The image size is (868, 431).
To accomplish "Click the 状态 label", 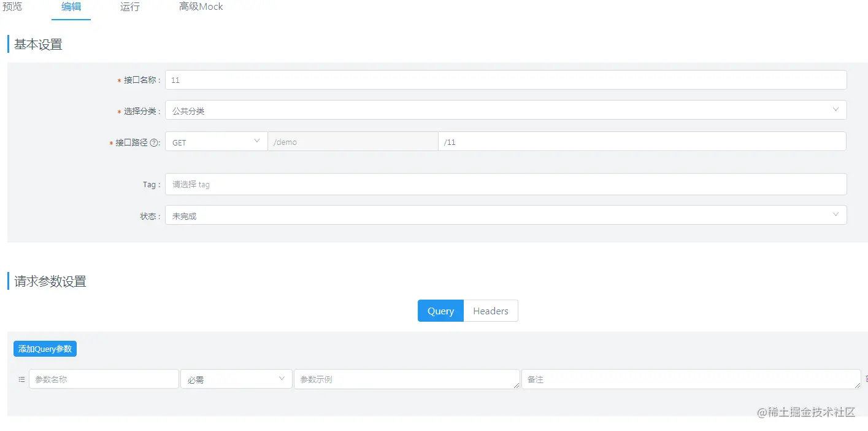I will pos(148,216).
